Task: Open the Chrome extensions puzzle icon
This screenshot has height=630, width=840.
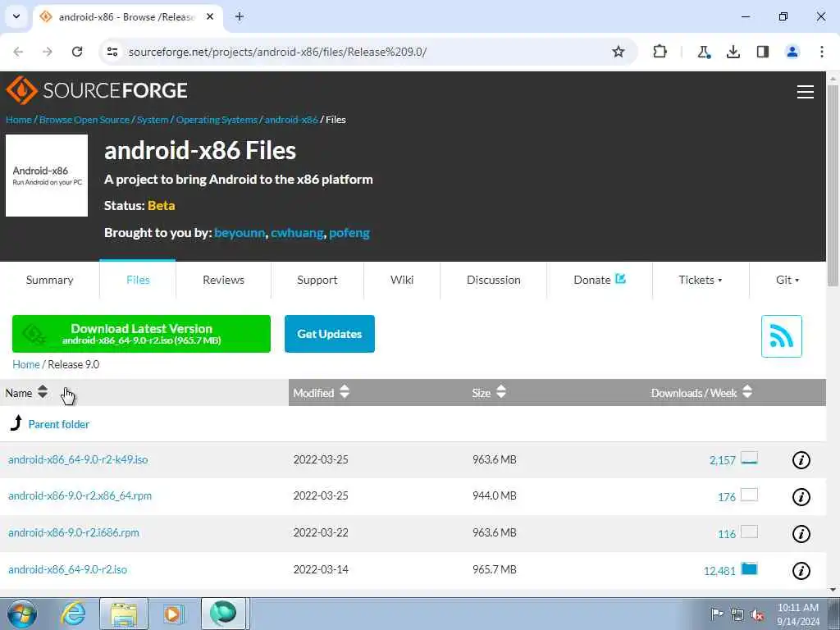Action: coord(660,52)
